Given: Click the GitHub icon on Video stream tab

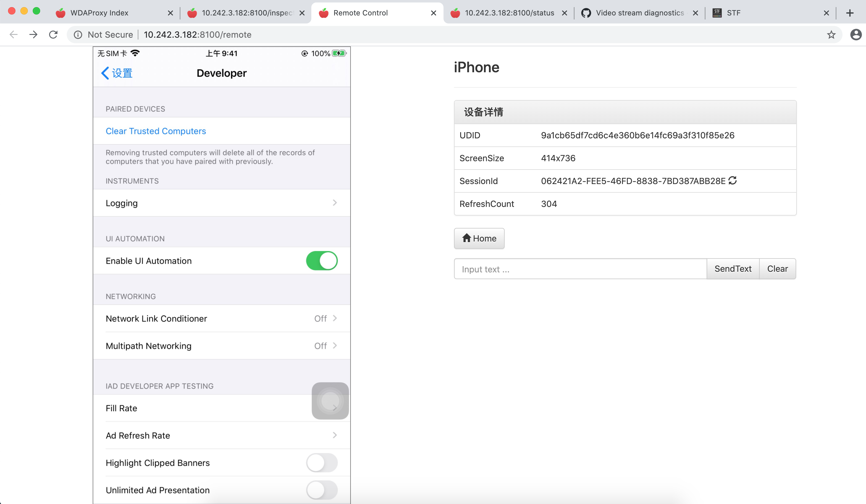Looking at the screenshot, I should (x=586, y=13).
